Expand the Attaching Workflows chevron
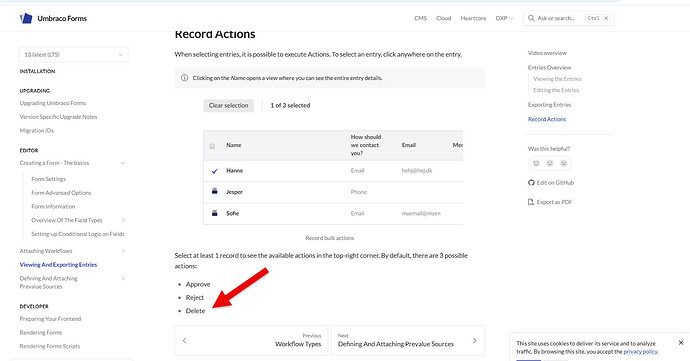This screenshot has width=690, height=361. [123, 251]
